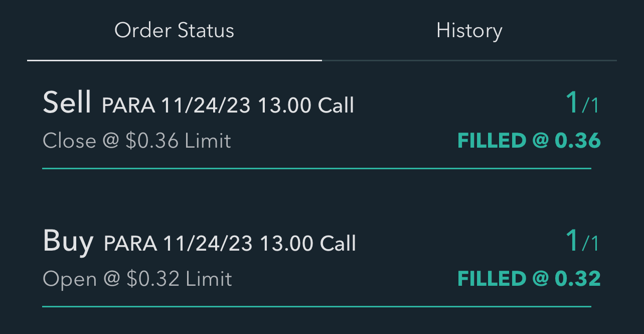Open the Sell order's PARA 13.00 Call contract

click(x=228, y=105)
